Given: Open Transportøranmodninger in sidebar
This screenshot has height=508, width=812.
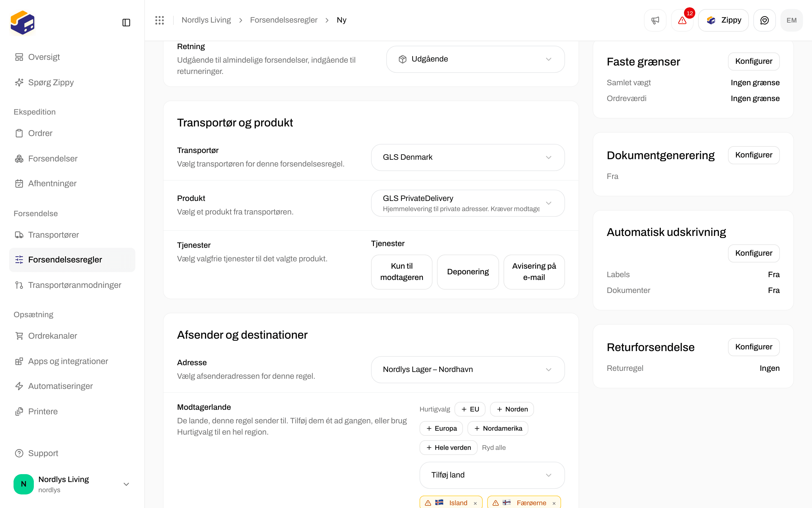Looking at the screenshot, I should [72, 285].
